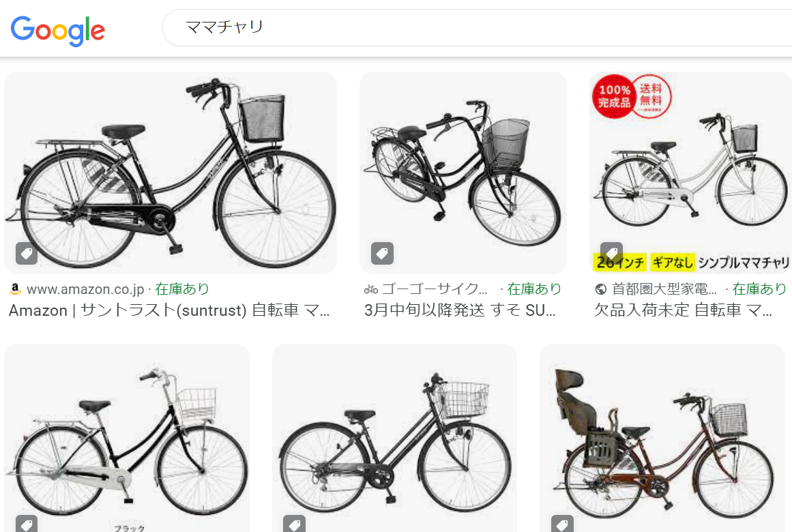Click tag icon on child-seat bicycle thumbnail

coord(562,524)
